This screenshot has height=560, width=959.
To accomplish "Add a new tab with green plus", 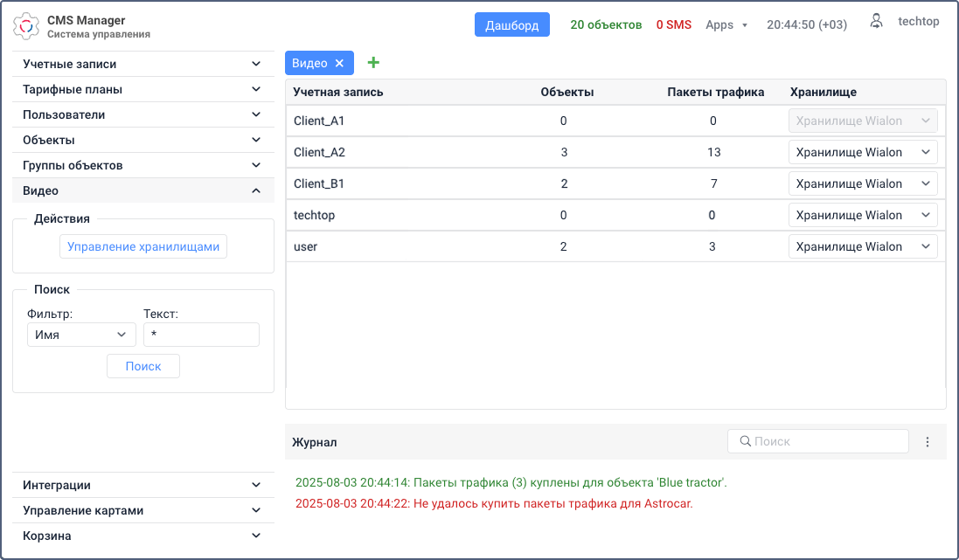I will coord(373,63).
